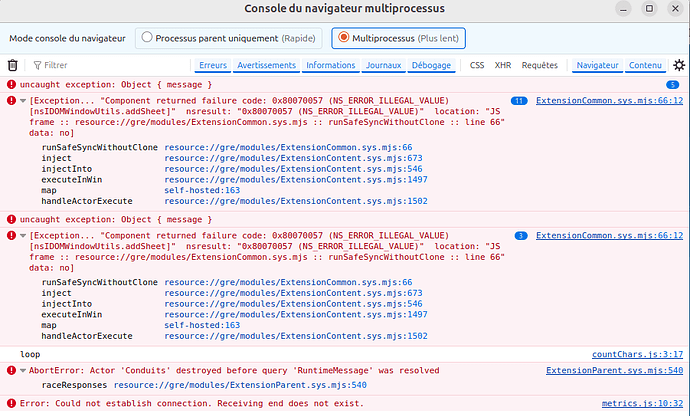Open second map self-hosted:163 frame link
Viewport: 690px width, 416px height.
[202, 325]
